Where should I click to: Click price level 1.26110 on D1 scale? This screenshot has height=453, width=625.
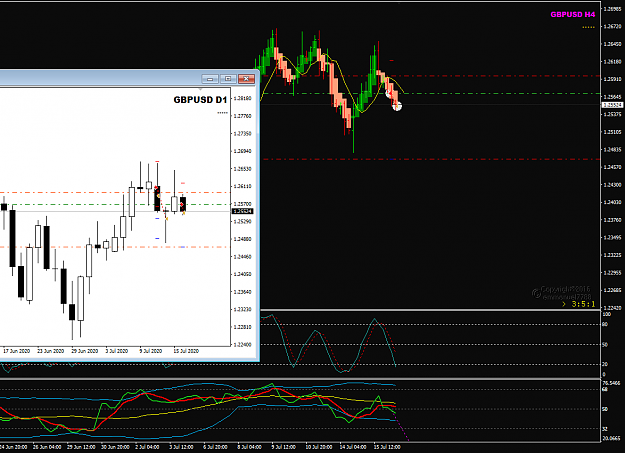click(242, 186)
